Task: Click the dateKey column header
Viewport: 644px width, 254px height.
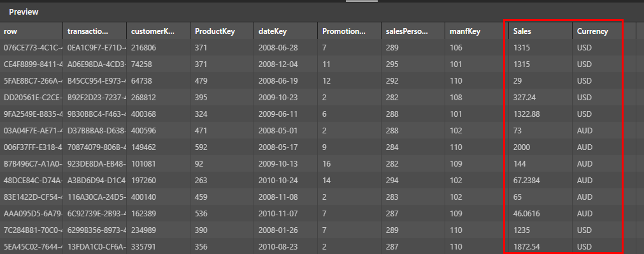Action: 285,31
